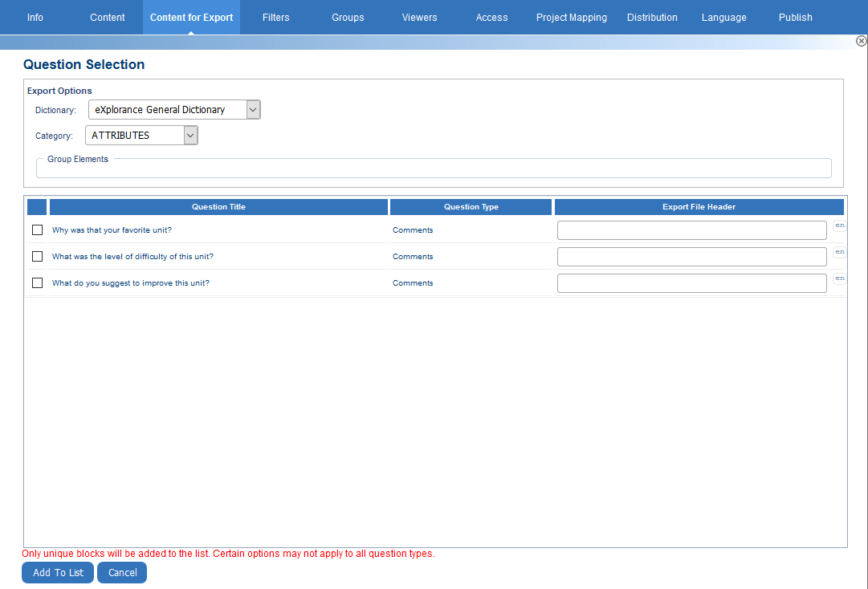
Task: Check the 'Why was that your favorite unit?' checkbox
Action: [x=37, y=230]
